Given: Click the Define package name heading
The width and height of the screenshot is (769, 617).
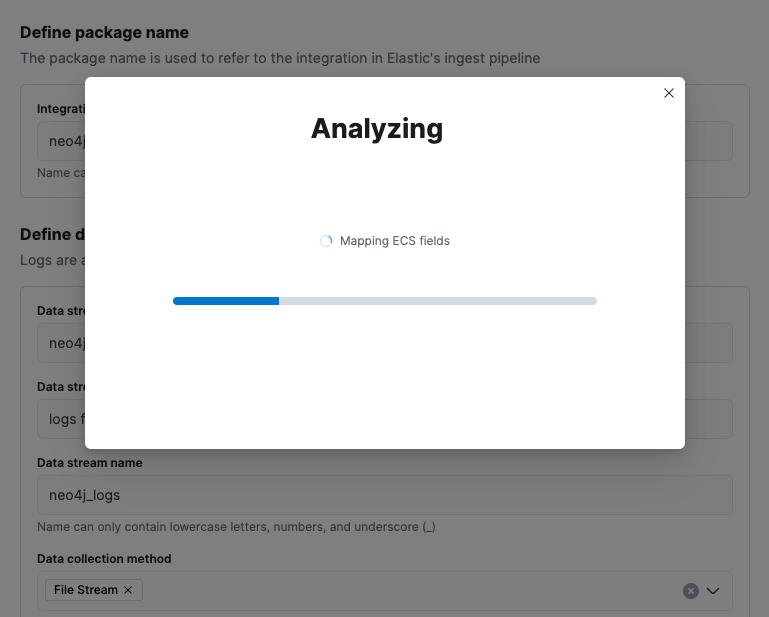Looking at the screenshot, I should point(104,32).
